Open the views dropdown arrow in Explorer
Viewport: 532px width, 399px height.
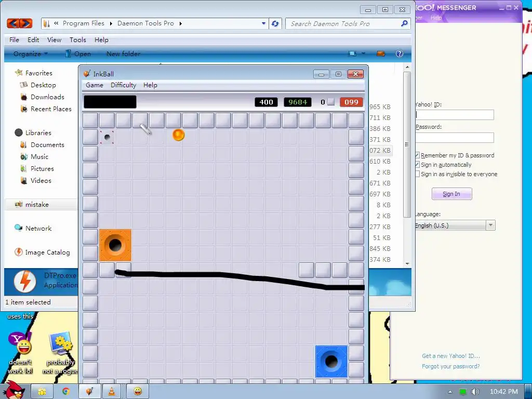[363, 54]
